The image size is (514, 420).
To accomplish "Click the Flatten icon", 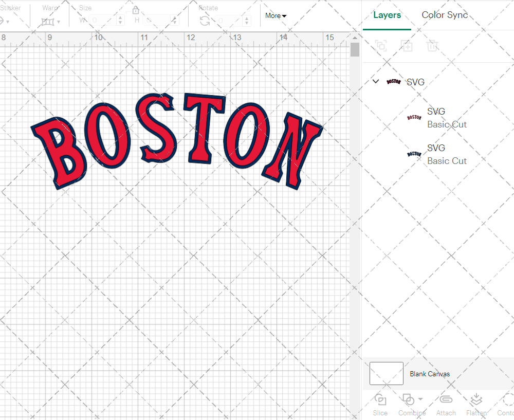I will point(476,399).
